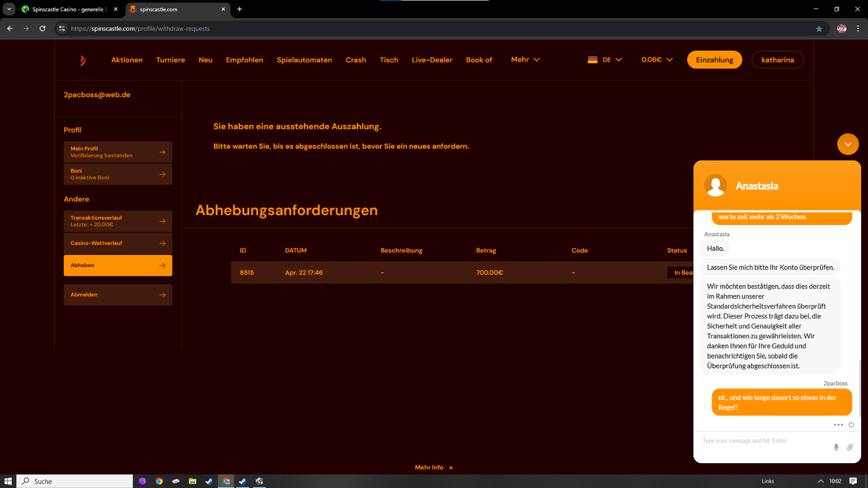Click the chat power end-session icon
This screenshot has width=868, height=488.
(851, 425)
